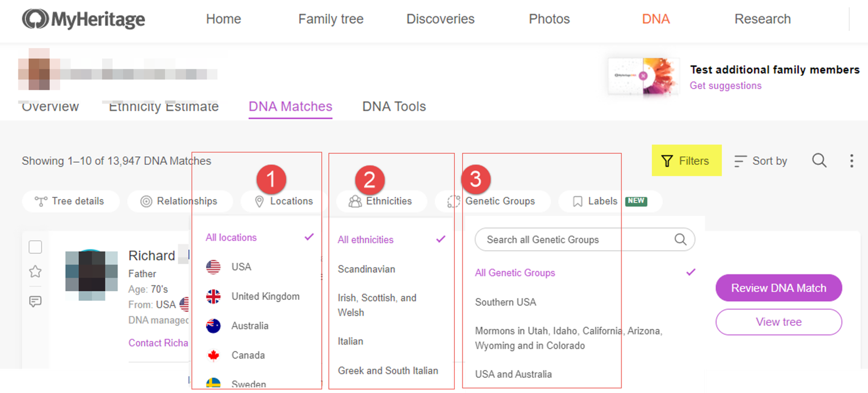Toggle the yellow-highlighted Filters button
This screenshot has height=393, width=868.
pos(686,160)
